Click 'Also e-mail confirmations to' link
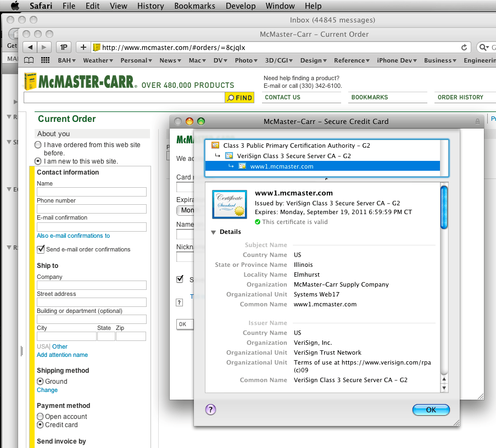496x448 pixels. coord(74,236)
